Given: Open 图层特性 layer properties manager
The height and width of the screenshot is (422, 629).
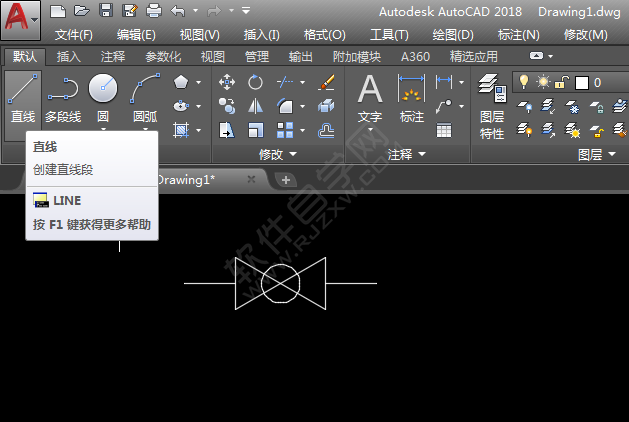Looking at the screenshot, I should pyautogui.click(x=492, y=106).
